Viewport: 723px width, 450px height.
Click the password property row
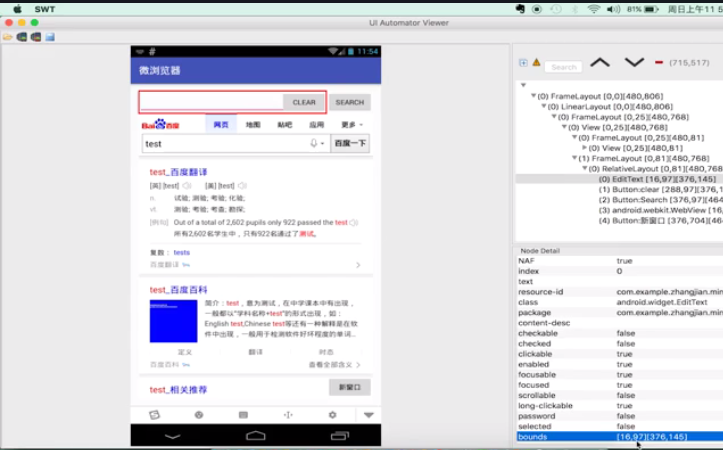[x=620, y=416]
